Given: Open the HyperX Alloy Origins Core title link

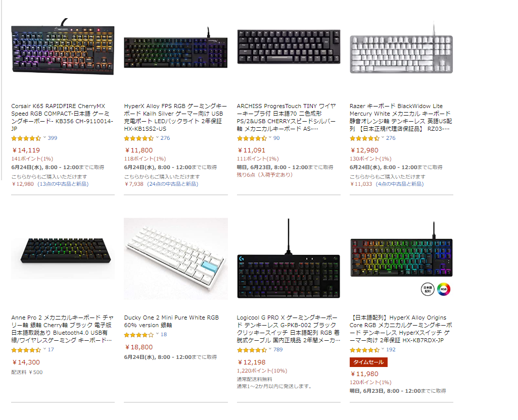Looking at the screenshot, I should (x=401, y=329).
